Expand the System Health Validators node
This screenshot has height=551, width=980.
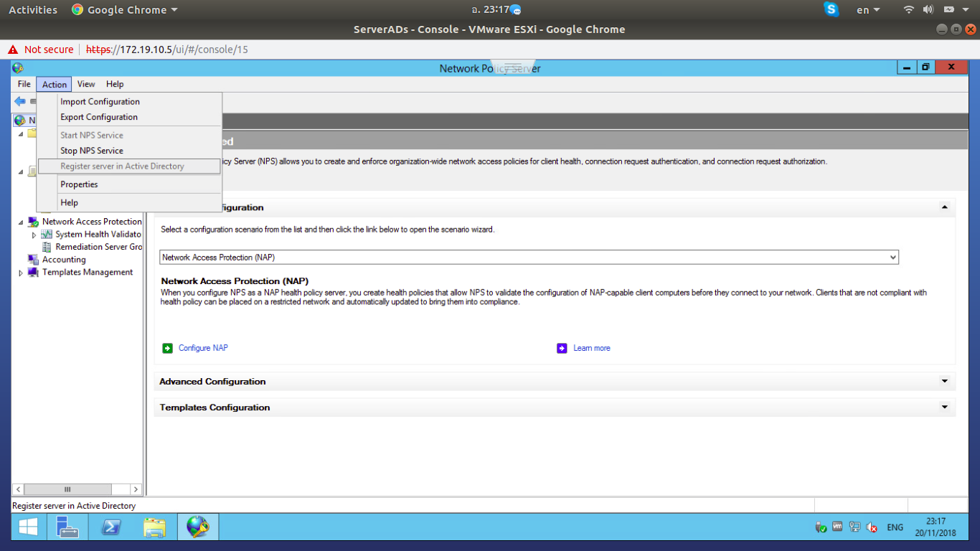point(34,235)
